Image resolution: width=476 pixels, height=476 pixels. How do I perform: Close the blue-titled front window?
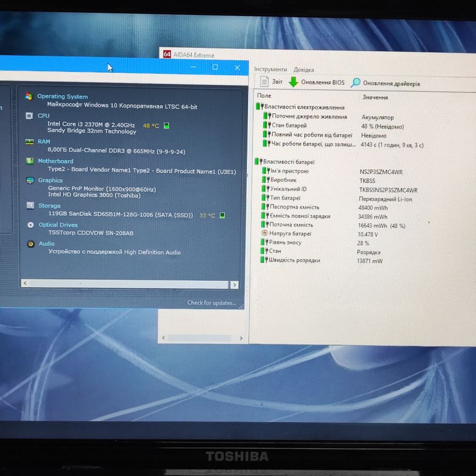[x=237, y=68]
